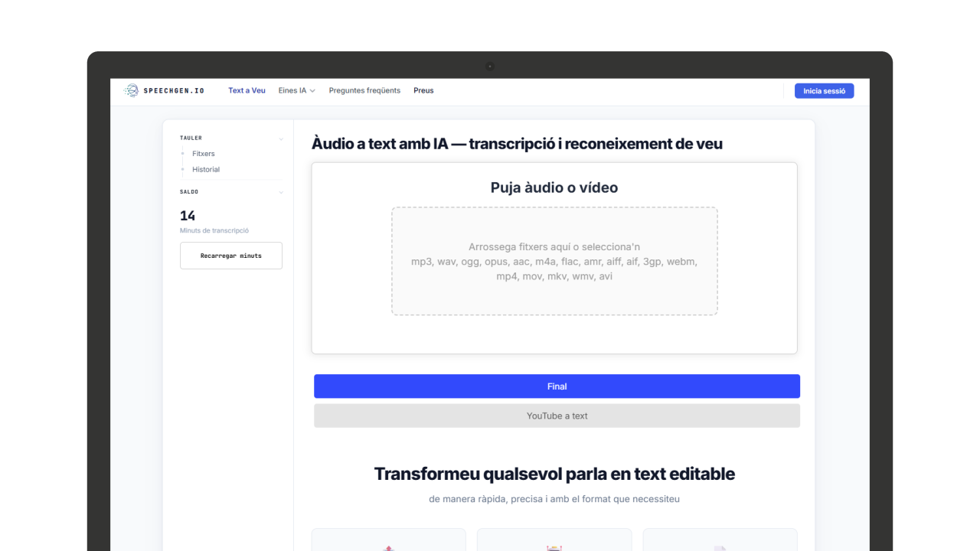Click the Recarregar minuts button
The width and height of the screenshot is (980, 551).
click(231, 256)
